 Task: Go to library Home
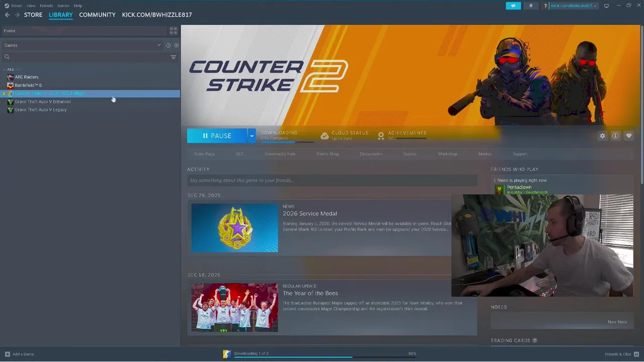(x=84, y=31)
